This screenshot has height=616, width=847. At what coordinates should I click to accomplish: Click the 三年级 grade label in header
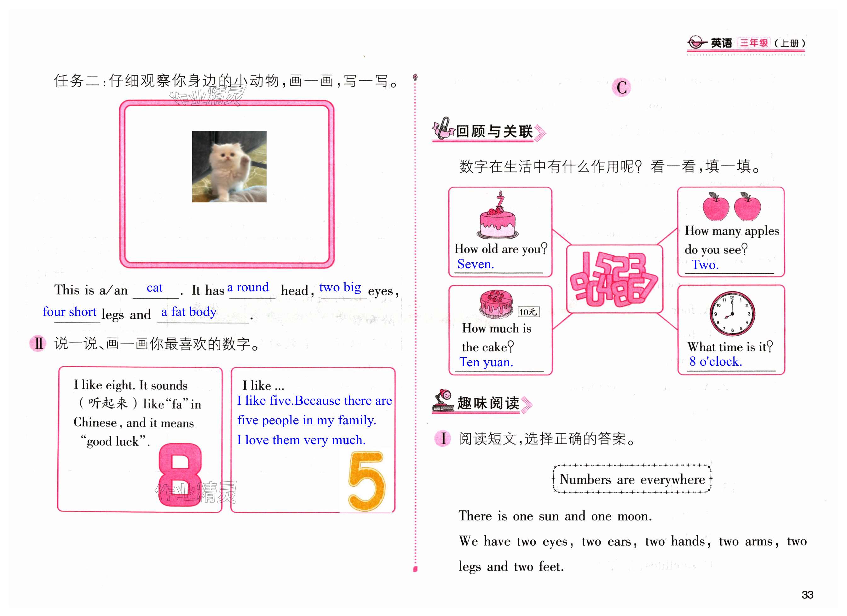(754, 43)
